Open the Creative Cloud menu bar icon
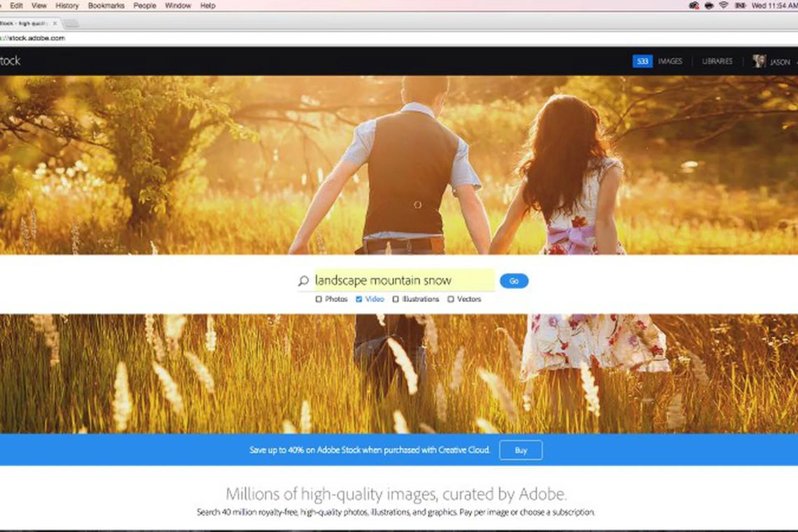Image resolution: width=798 pixels, height=532 pixels. tap(694, 5)
